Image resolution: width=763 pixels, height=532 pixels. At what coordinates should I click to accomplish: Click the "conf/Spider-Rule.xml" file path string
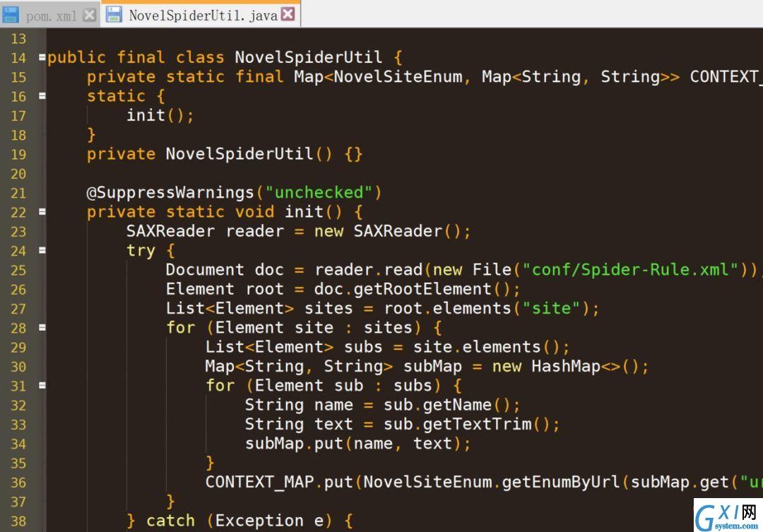[630, 270]
